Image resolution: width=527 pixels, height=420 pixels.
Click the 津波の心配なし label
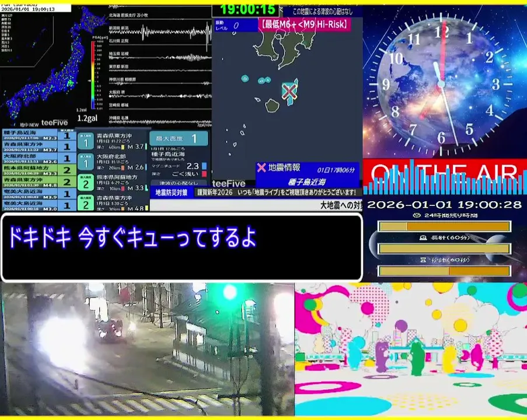point(179,183)
